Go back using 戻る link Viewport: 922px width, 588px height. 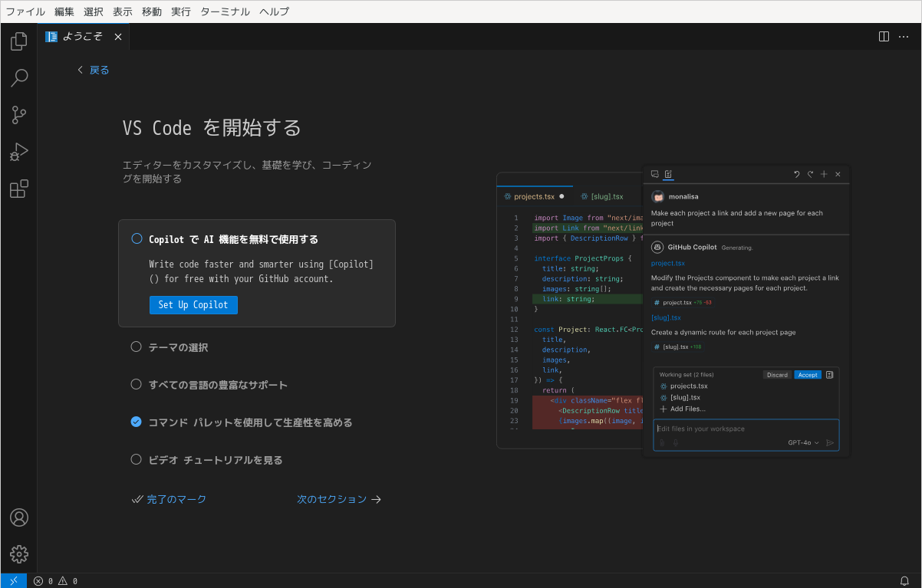[x=93, y=70]
